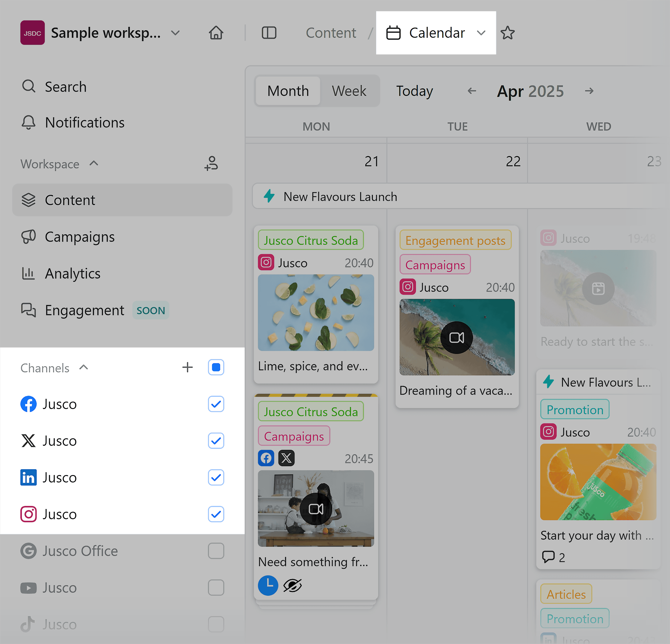
Task: Open the Content breadcrumb page
Action: pos(330,32)
